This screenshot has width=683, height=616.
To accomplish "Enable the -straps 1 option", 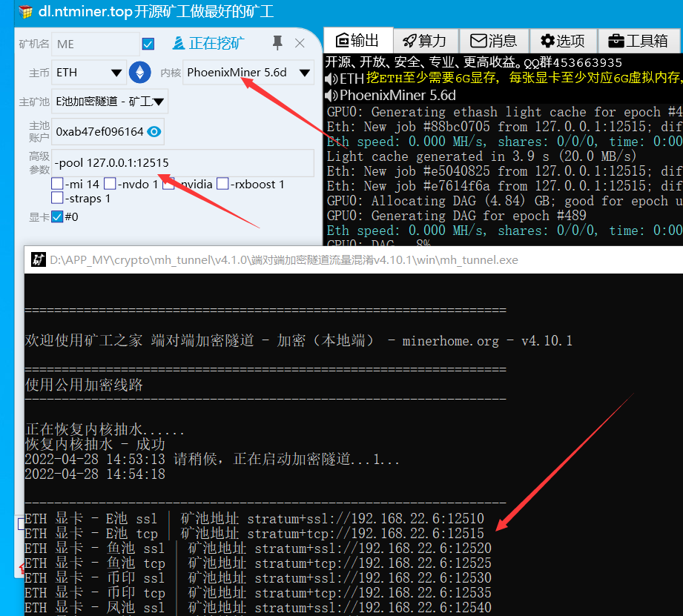I will [x=57, y=198].
